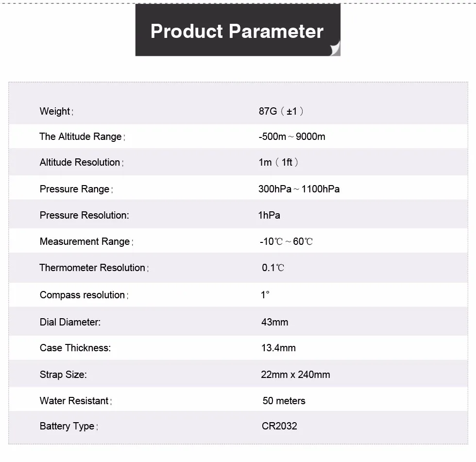Select the 1m (1ft) value

278,162
